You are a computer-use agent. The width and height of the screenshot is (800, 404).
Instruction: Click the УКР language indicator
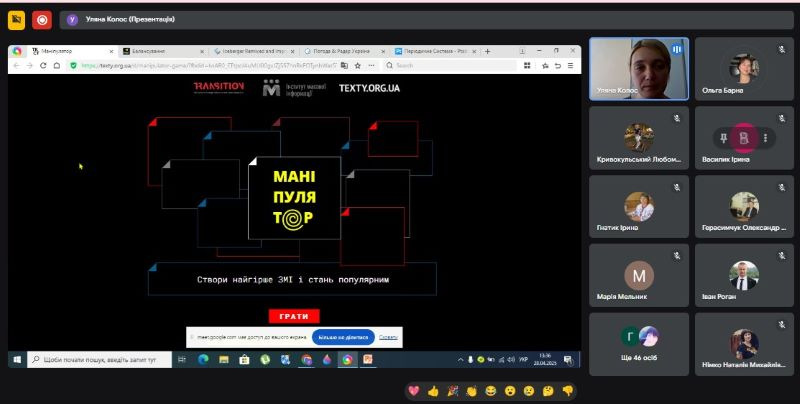523,360
